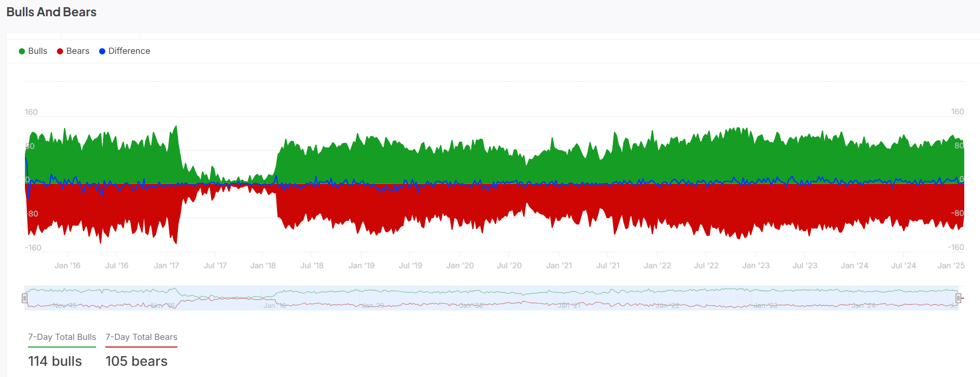Click the Jul '16 axis label
The width and height of the screenshot is (980, 377).
116,266
